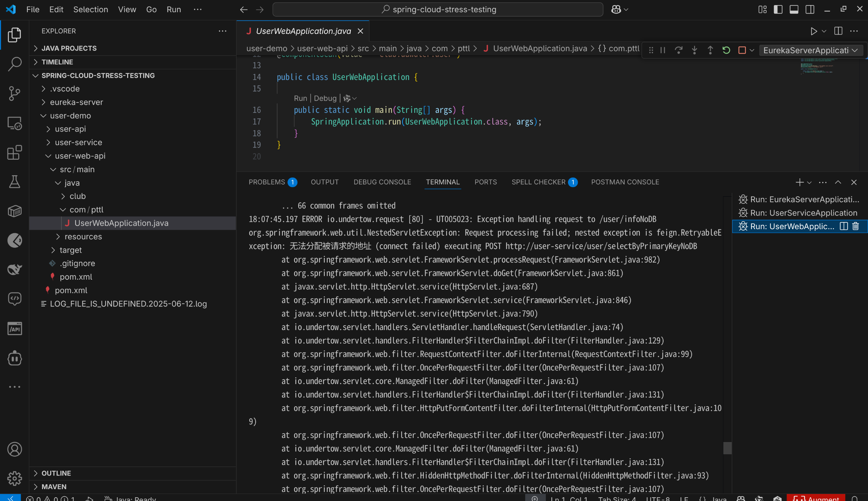The image size is (868, 501).
Task: Click the Run CodeLens above main
Action: click(300, 98)
